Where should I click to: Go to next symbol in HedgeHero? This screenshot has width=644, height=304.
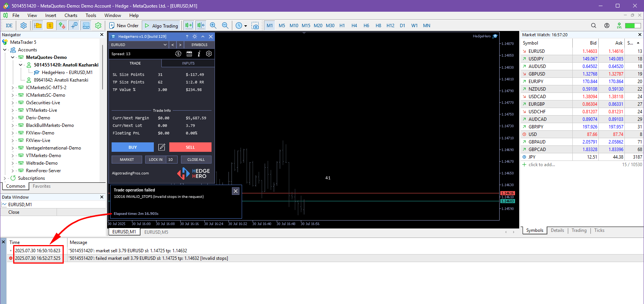click(180, 45)
